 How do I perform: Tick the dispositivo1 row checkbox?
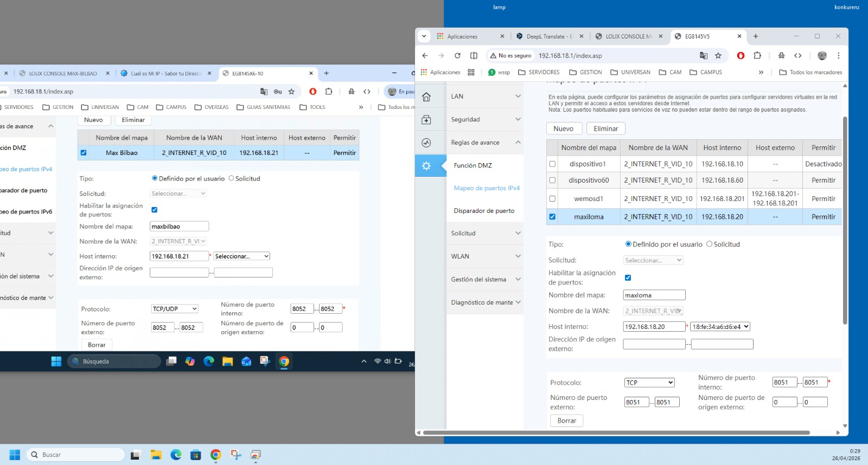point(552,164)
